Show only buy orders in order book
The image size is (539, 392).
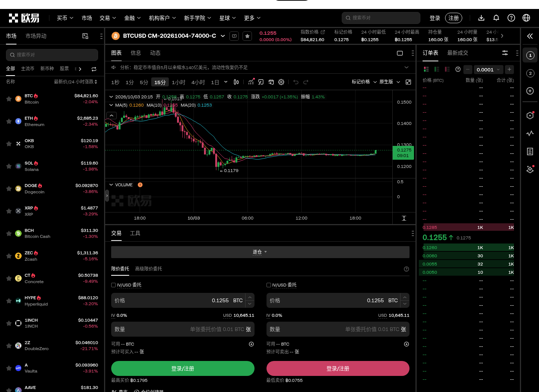(x=437, y=69)
